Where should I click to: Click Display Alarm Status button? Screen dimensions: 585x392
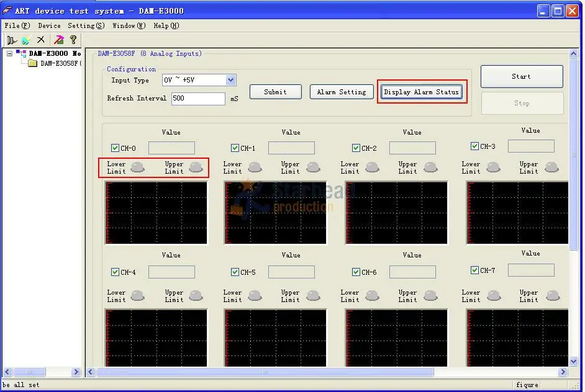click(422, 92)
